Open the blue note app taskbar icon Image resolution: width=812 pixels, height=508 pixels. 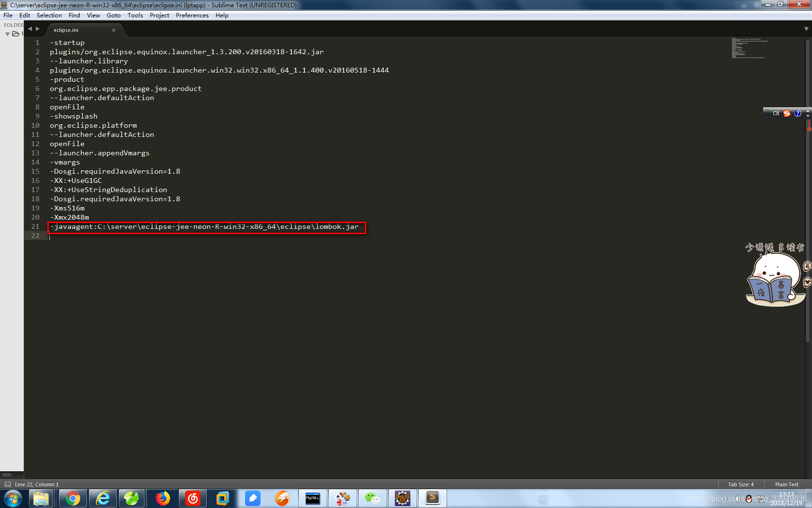253,498
